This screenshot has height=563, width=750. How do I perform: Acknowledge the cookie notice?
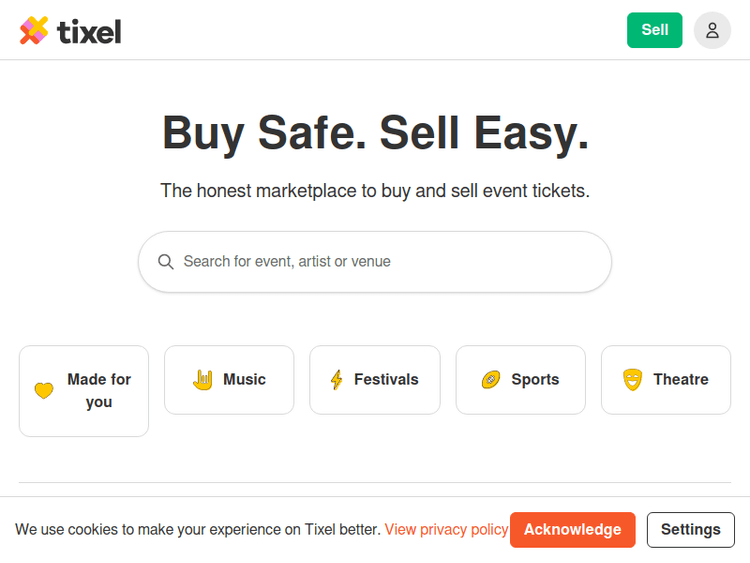[x=572, y=530]
